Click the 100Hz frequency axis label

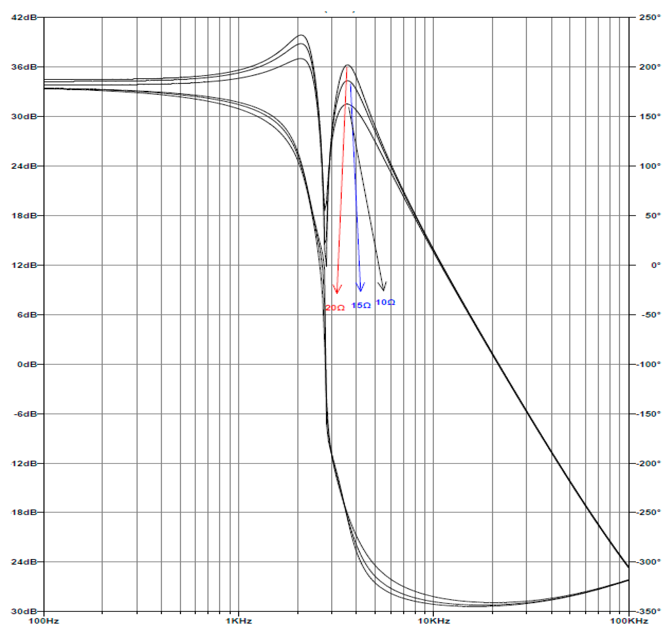[x=44, y=621]
